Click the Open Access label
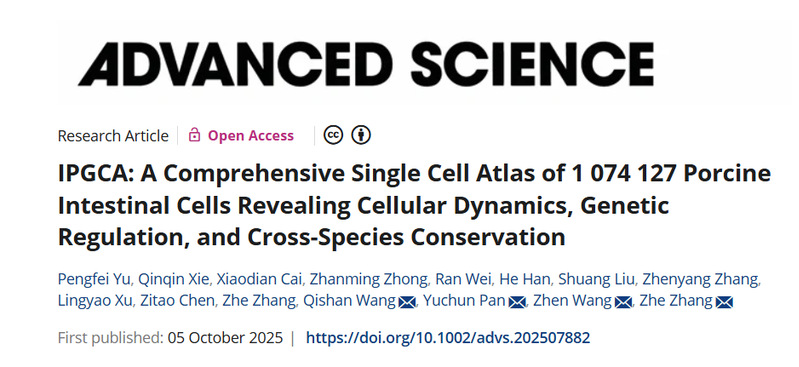Screen dimensions: 799x367 coord(251,136)
